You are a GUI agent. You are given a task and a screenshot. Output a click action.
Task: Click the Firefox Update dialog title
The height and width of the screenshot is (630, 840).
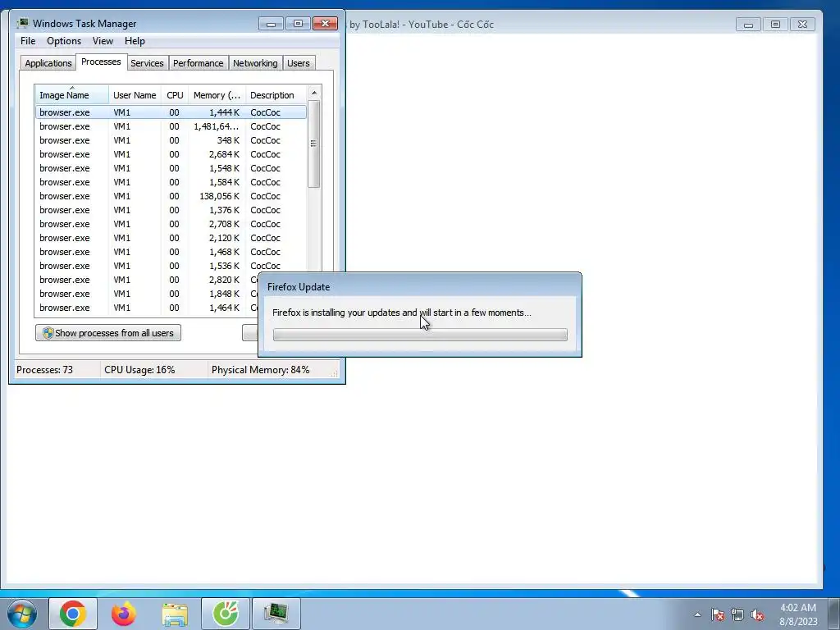click(299, 287)
